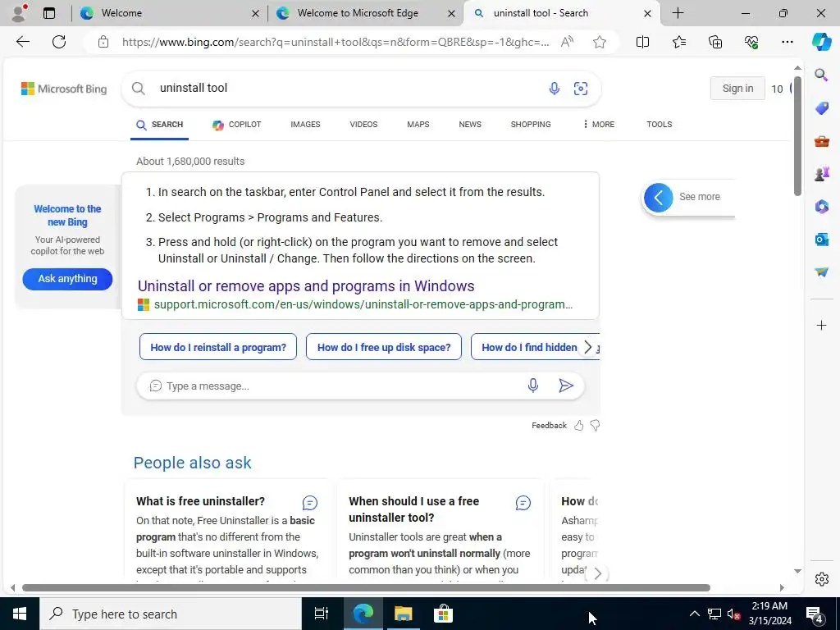Open sidebar Microsoft 365 icon
The width and height of the screenshot is (840, 630).
(821, 206)
